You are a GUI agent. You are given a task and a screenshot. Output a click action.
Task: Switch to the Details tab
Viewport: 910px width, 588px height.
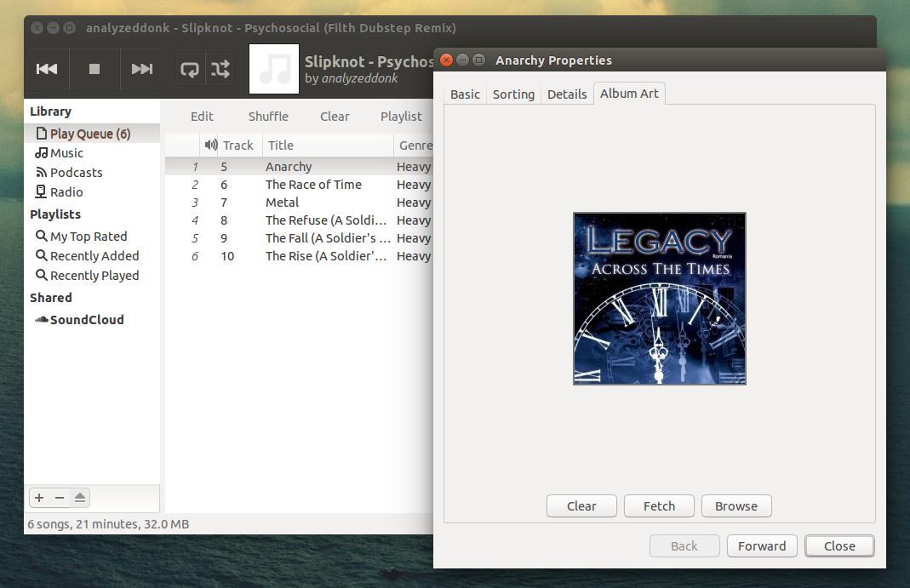click(x=567, y=94)
